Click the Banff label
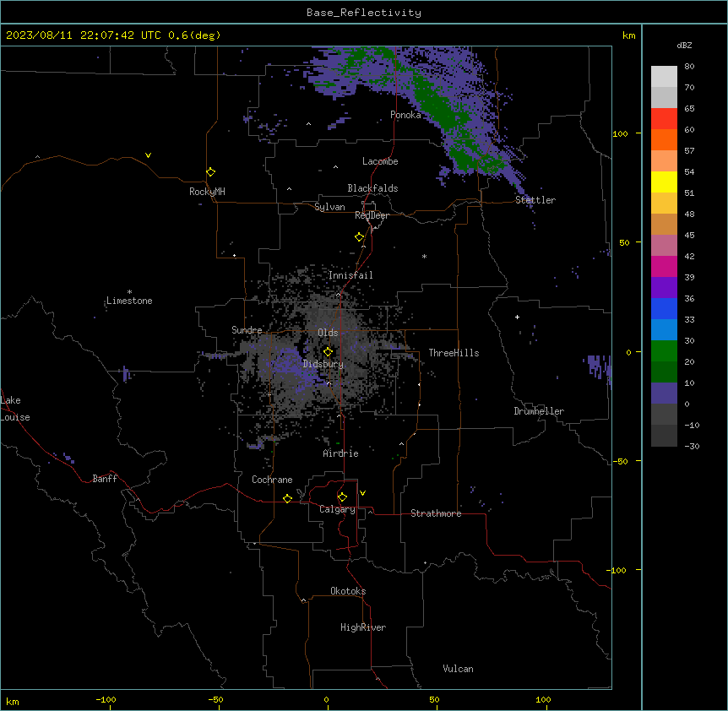The width and height of the screenshot is (728, 711). 105,479
